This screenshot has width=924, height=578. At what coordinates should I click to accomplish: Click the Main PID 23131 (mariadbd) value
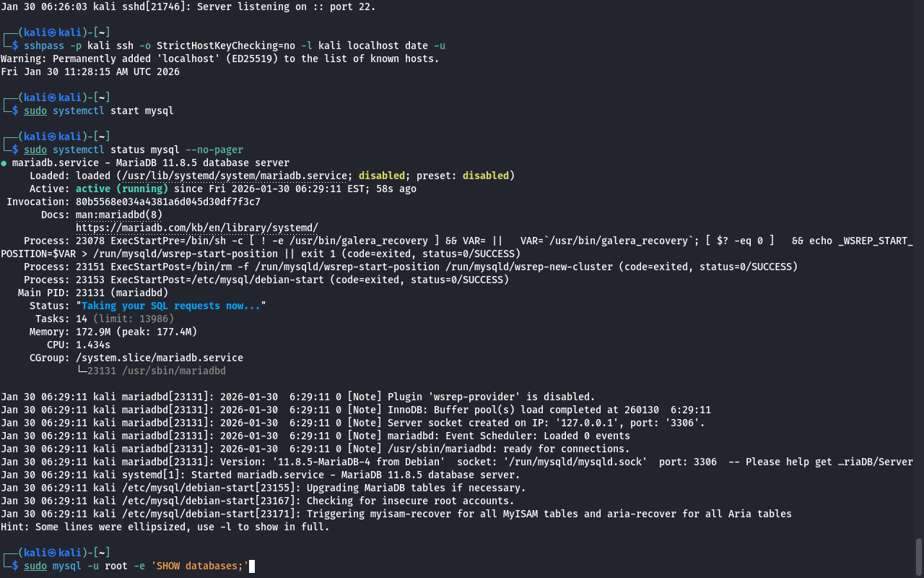click(x=121, y=293)
